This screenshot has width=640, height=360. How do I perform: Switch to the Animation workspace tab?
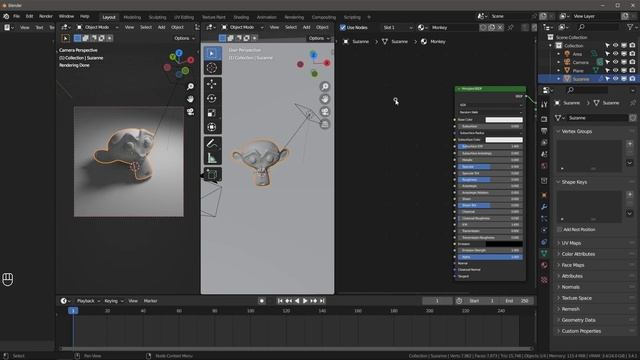click(x=266, y=17)
